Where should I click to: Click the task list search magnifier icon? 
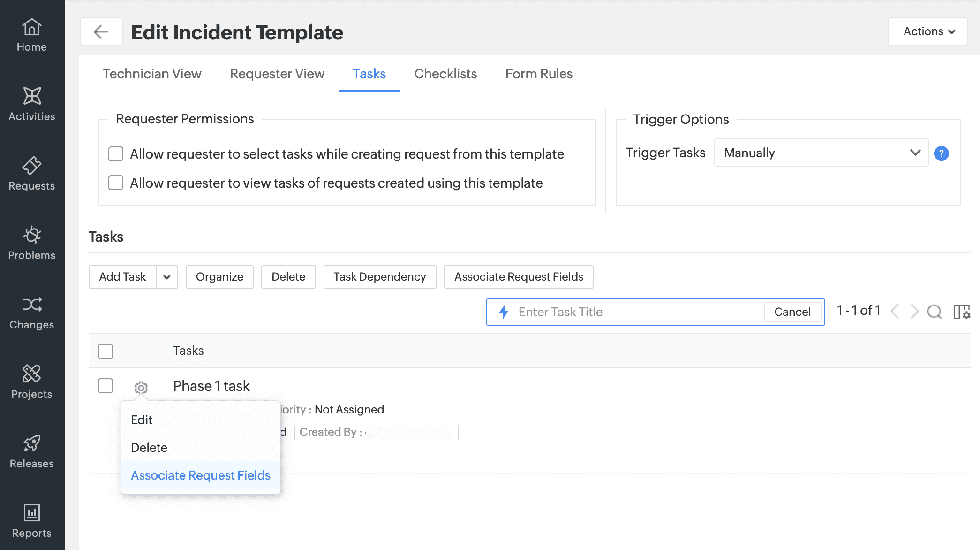[x=934, y=312]
